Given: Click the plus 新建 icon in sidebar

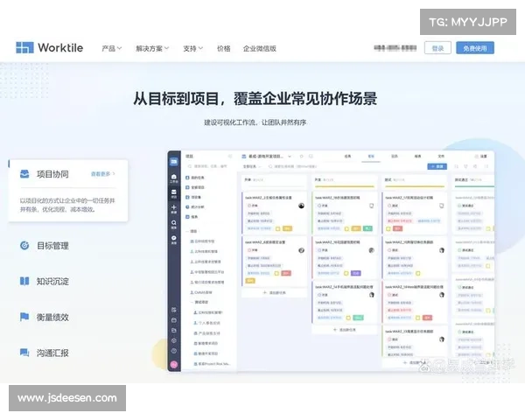Looking at the screenshot, I should (174, 209).
